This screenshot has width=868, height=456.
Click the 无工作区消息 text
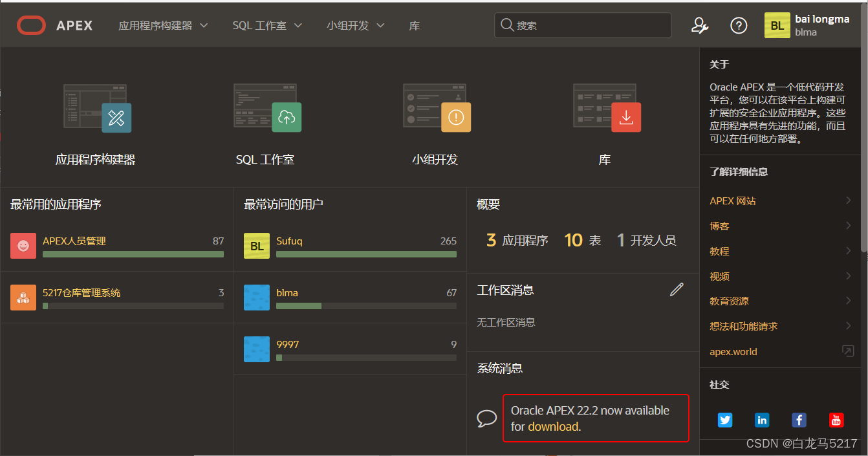[x=506, y=322]
